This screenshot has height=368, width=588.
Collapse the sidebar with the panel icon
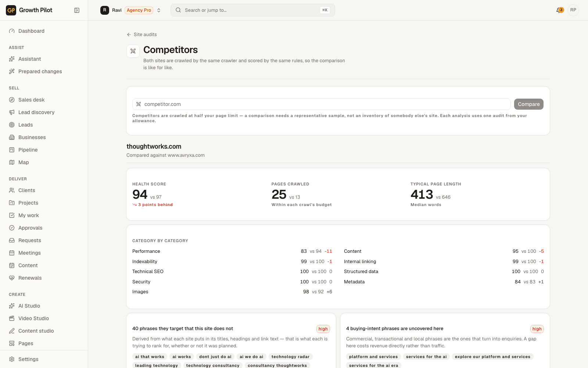[x=77, y=10]
